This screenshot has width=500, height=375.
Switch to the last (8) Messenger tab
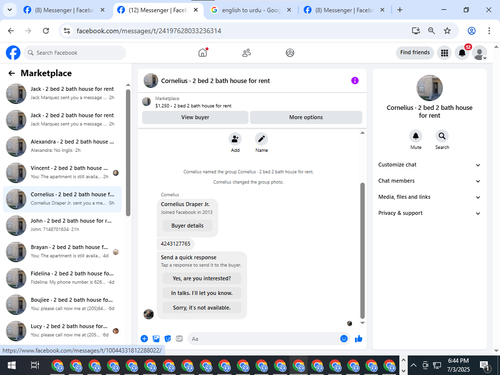coord(344,10)
